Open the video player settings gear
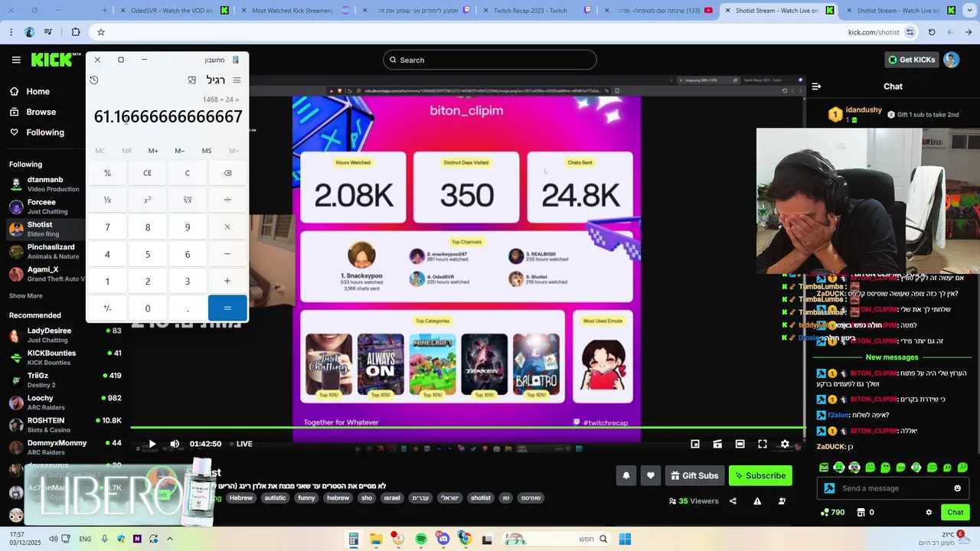 [785, 444]
